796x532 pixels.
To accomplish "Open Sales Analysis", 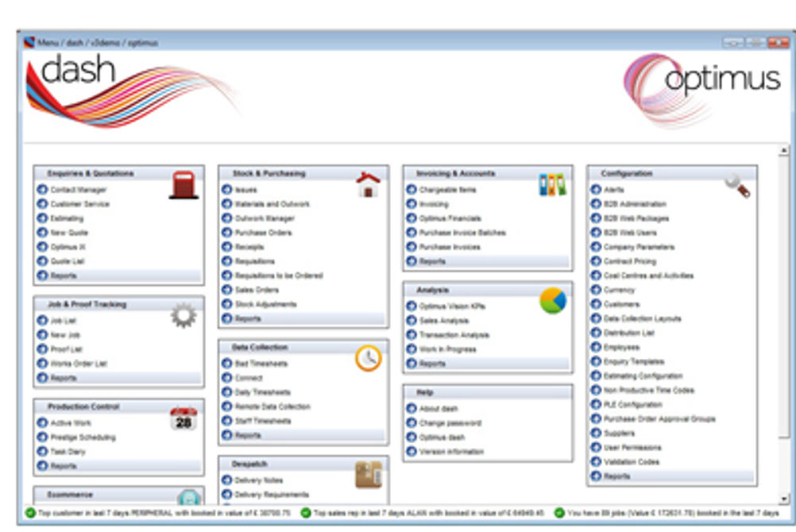I will tap(444, 320).
